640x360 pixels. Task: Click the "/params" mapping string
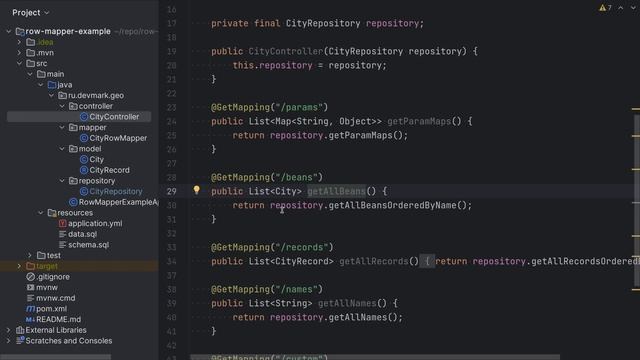tap(299, 107)
